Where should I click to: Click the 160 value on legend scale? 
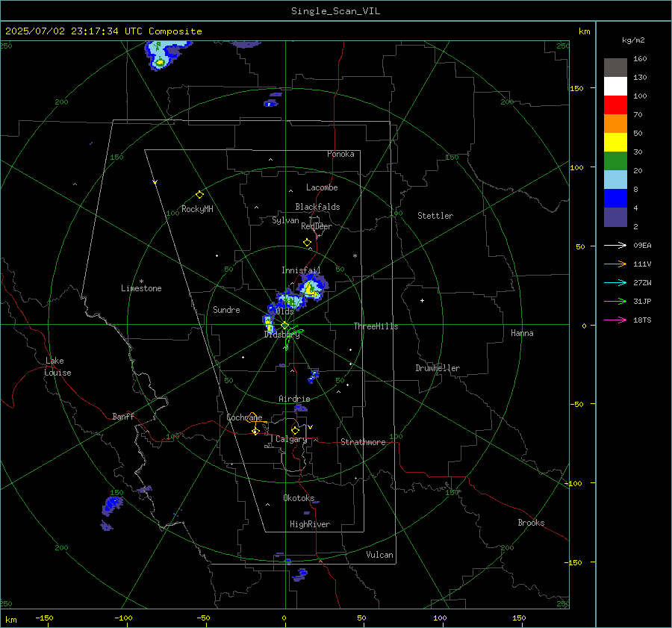point(640,59)
